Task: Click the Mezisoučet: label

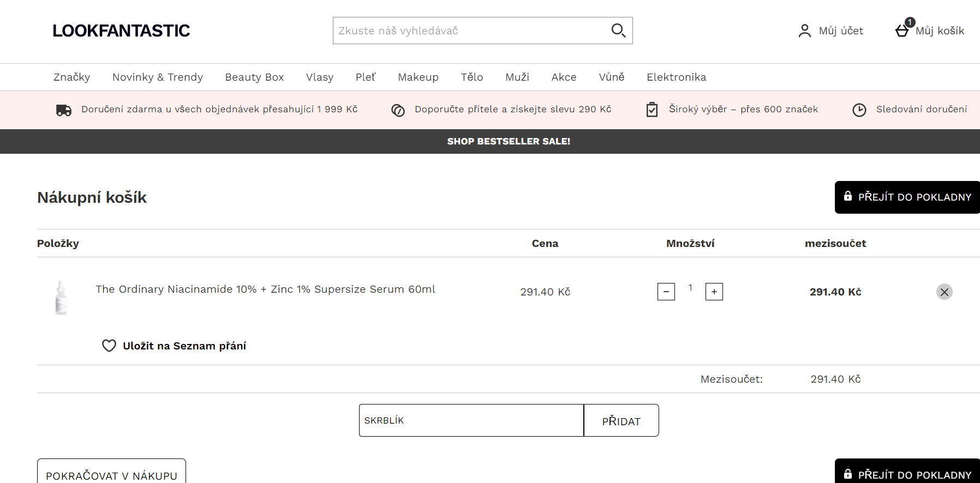Action: pyautogui.click(x=732, y=379)
